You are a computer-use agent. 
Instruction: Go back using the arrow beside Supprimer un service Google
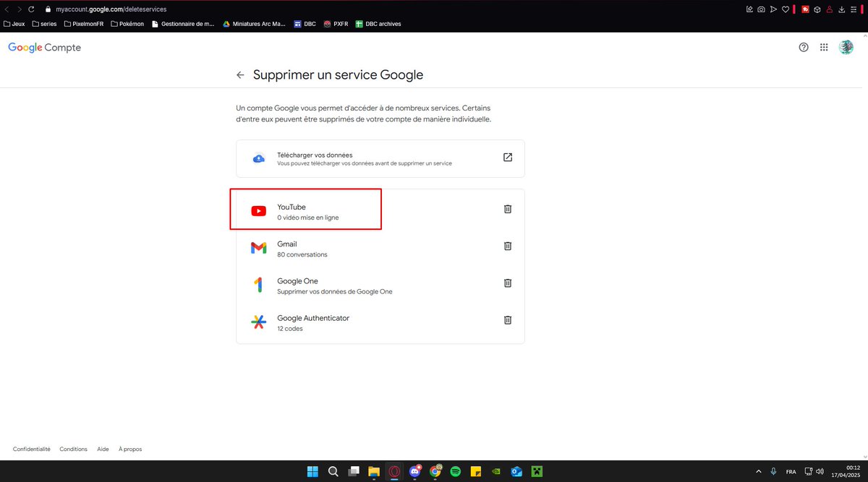pyautogui.click(x=240, y=75)
